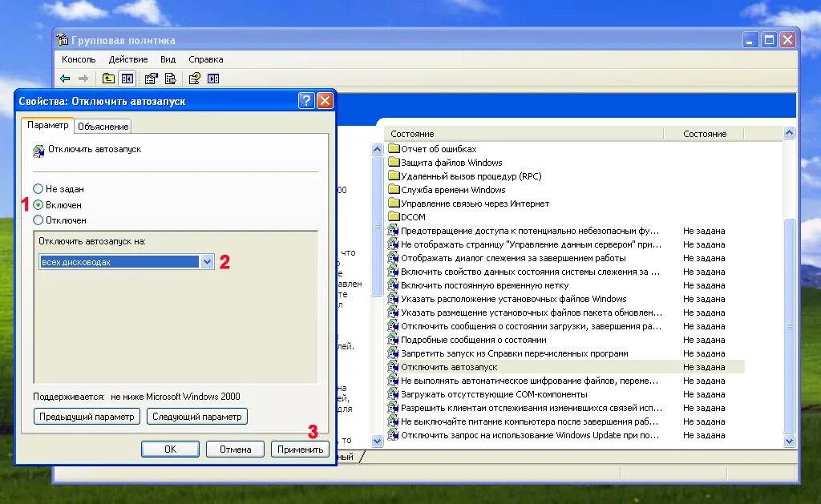This screenshot has height=504, width=821.
Task: Click the left pane scrollbar down arrow
Action: (x=377, y=442)
